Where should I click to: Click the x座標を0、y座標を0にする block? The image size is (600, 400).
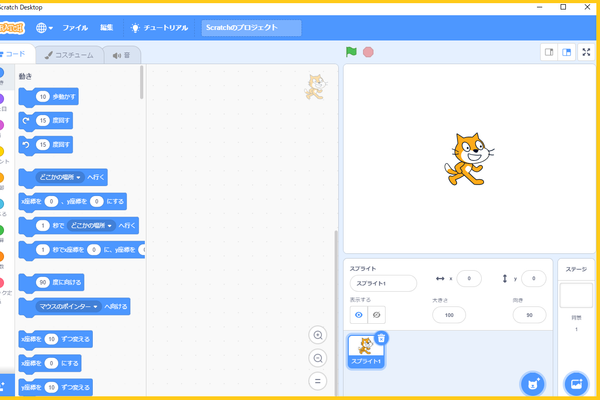(72, 201)
